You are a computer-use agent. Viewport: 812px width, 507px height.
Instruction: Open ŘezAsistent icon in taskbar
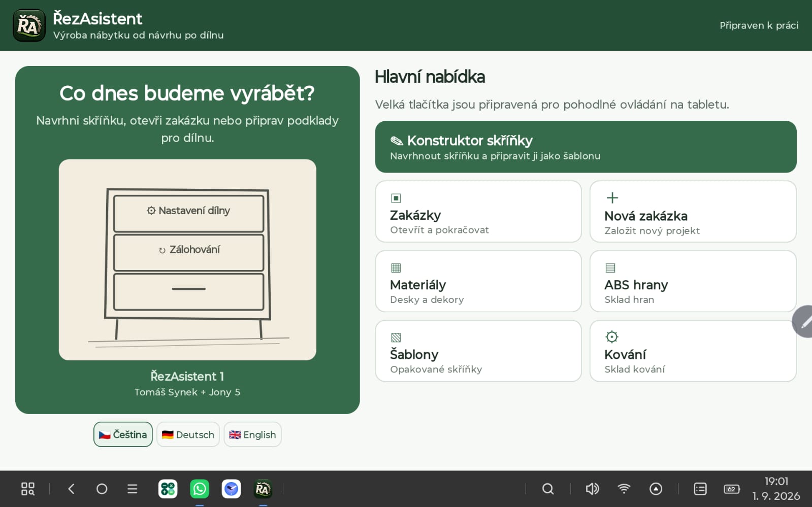tap(263, 489)
